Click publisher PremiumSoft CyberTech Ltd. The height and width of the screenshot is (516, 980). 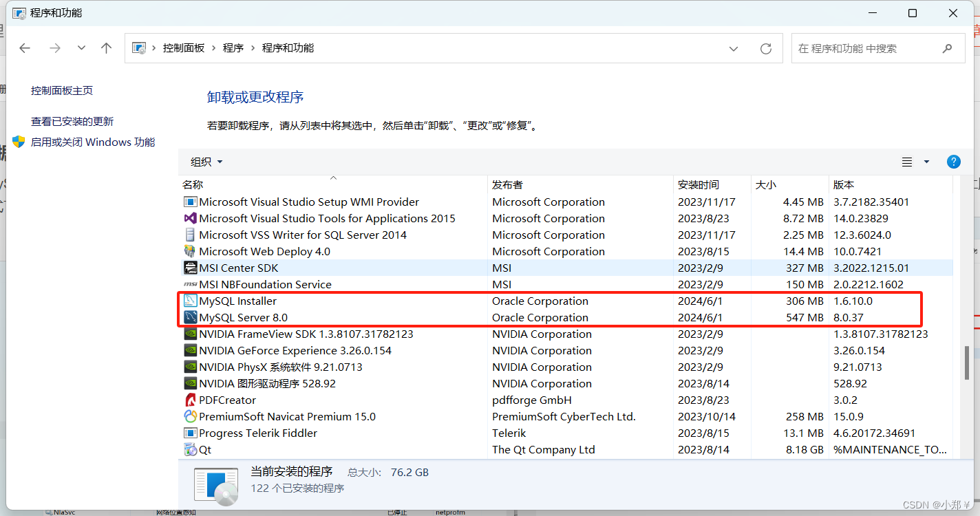pyautogui.click(x=564, y=416)
